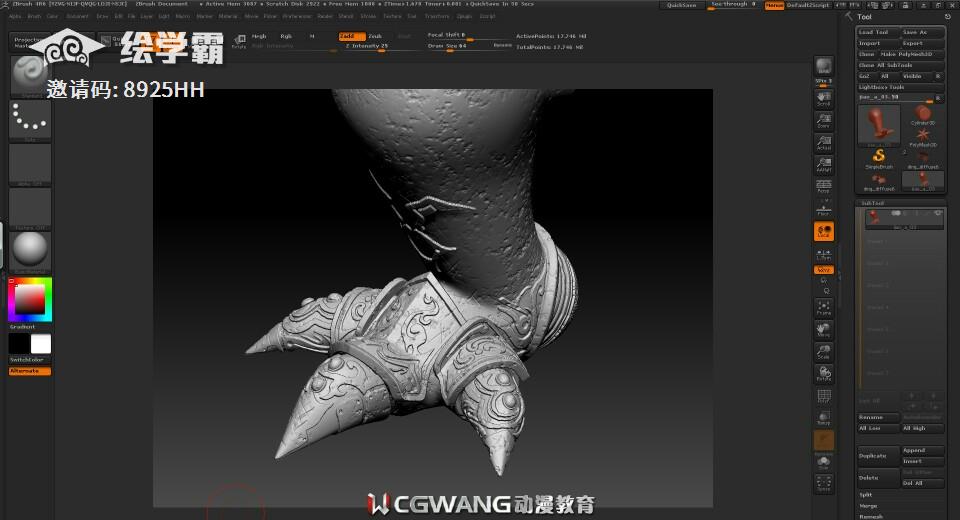Set canvas to Actual size
The height and width of the screenshot is (520, 960).
click(x=823, y=142)
